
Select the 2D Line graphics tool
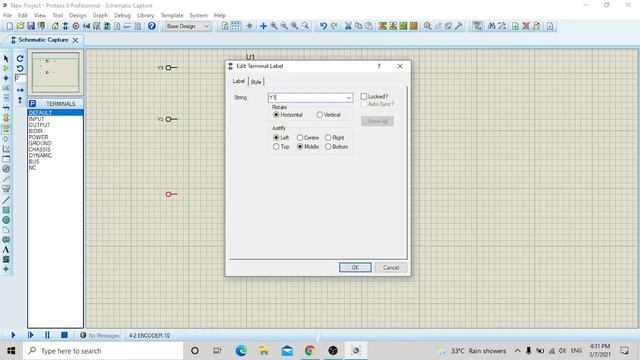click(6, 200)
